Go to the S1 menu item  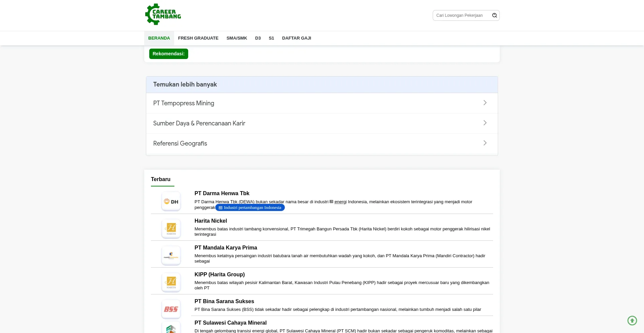[x=271, y=38]
